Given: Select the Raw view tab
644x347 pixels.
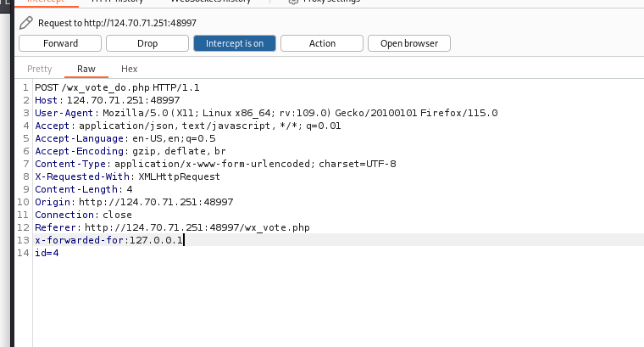Looking at the screenshot, I should click(86, 69).
